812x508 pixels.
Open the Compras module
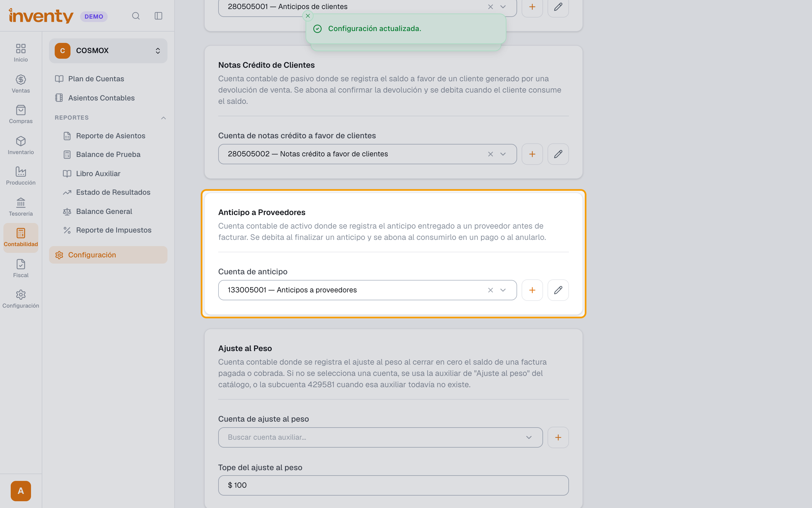coord(21,114)
